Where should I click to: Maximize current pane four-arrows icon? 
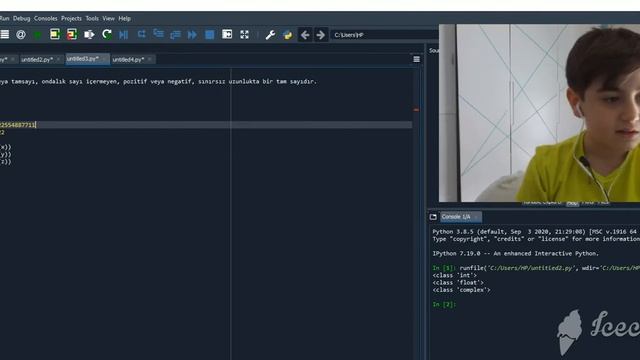click(x=244, y=35)
